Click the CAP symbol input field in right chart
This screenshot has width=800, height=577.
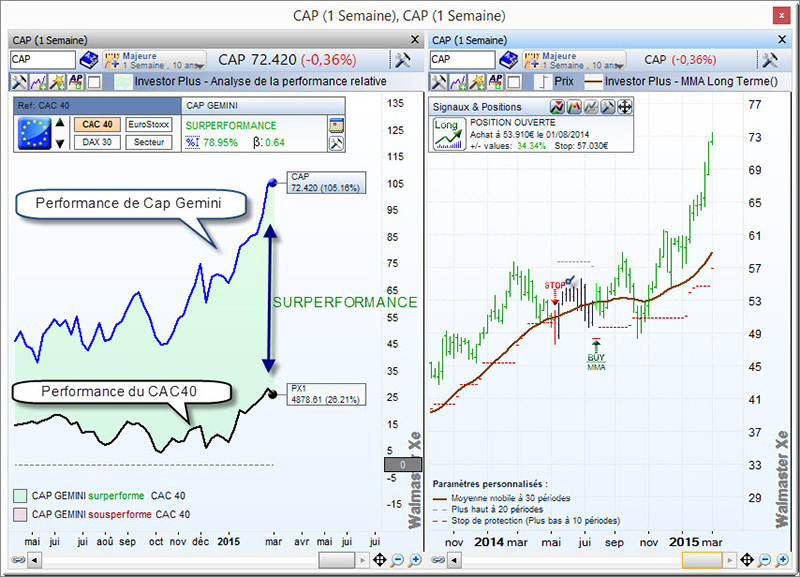point(462,60)
